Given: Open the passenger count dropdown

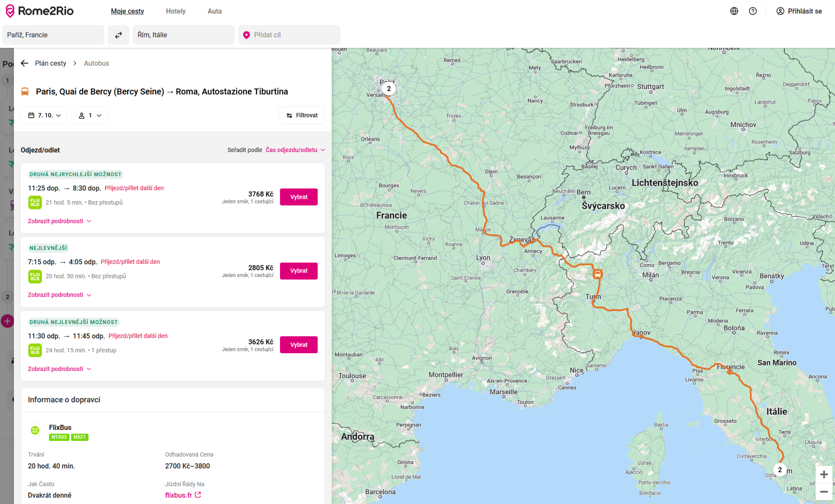Looking at the screenshot, I should pos(90,115).
